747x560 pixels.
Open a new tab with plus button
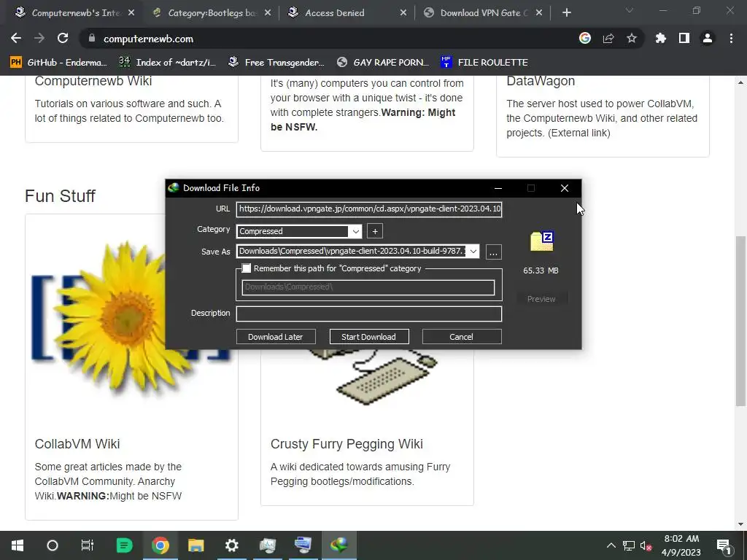[566, 13]
